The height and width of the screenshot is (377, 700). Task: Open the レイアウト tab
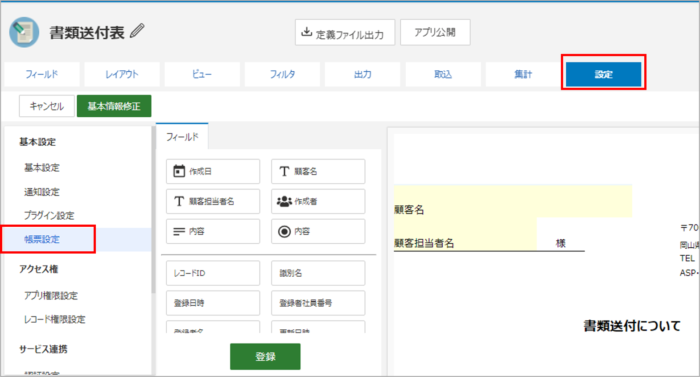(x=122, y=74)
